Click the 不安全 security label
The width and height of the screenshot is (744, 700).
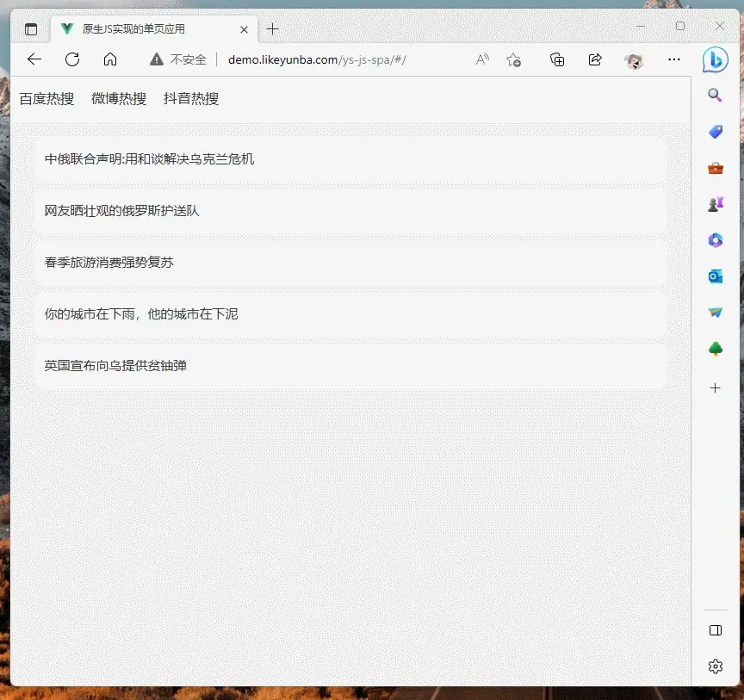click(189, 59)
